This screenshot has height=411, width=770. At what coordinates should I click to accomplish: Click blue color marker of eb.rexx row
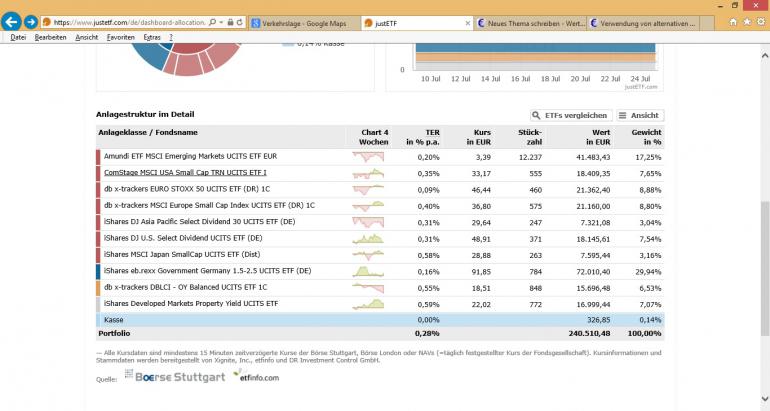pos(98,272)
